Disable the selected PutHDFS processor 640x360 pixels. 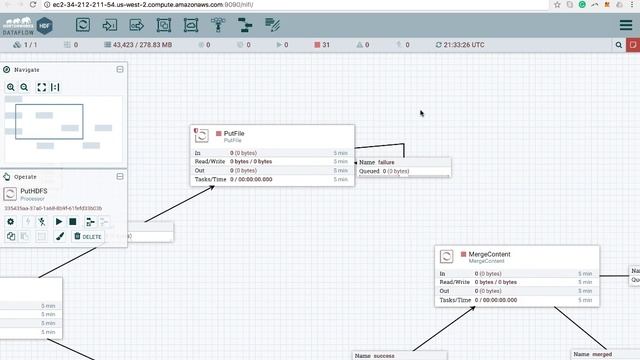click(42, 221)
